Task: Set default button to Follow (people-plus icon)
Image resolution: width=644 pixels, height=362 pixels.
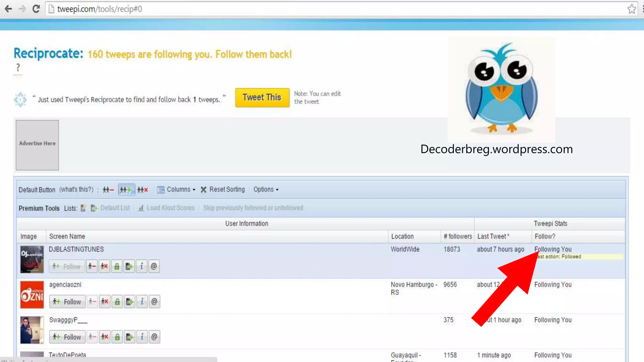Action: tap(126, 190)
